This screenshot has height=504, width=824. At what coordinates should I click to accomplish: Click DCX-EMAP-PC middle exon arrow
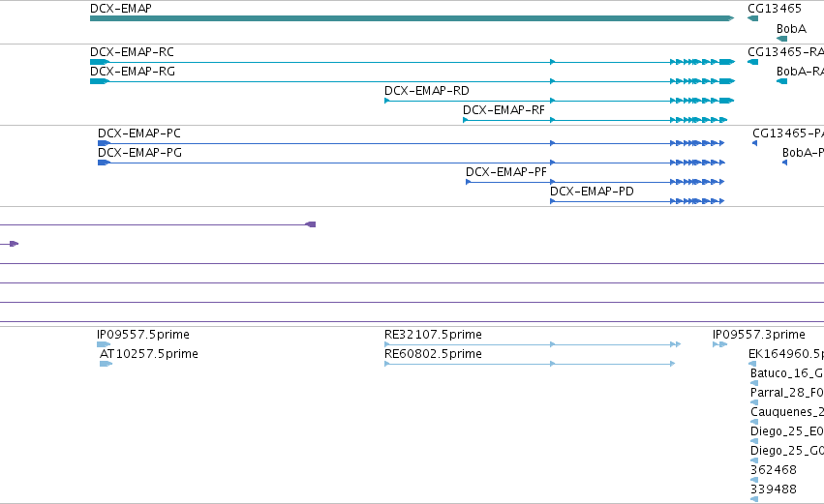[552, 143]
